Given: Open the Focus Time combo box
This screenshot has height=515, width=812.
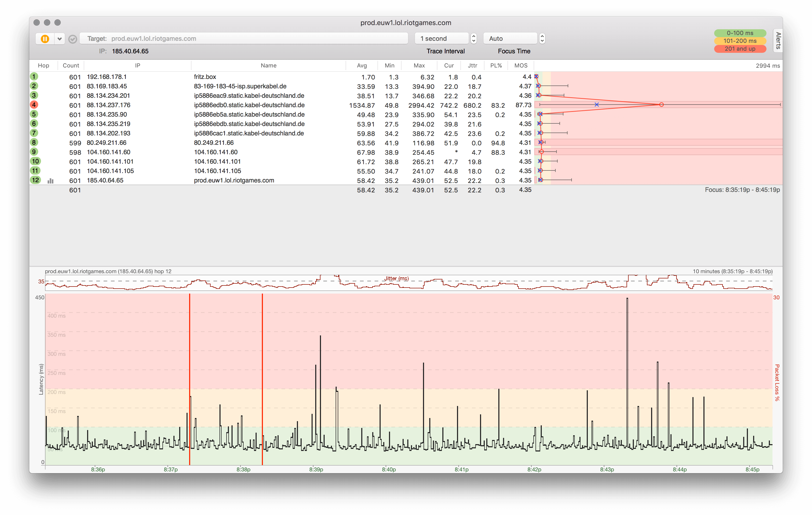Looking at the screenshot, I should pos(510,38).
